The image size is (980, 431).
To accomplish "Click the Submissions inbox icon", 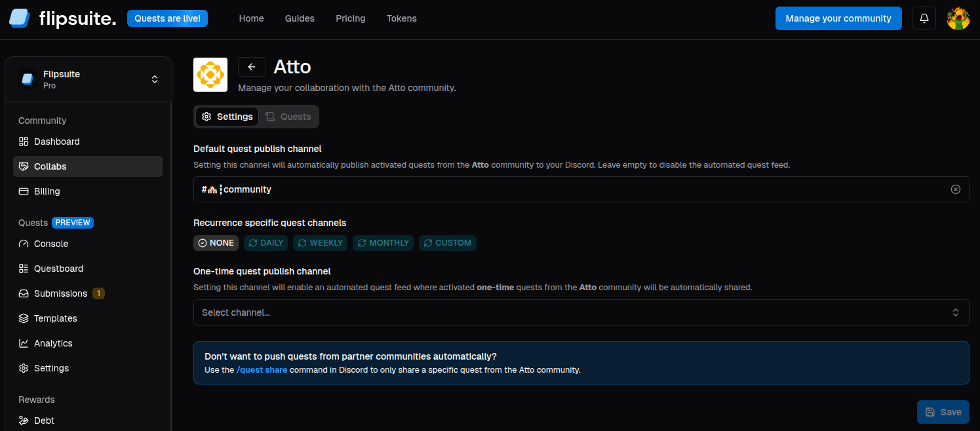I will (24, 293).
